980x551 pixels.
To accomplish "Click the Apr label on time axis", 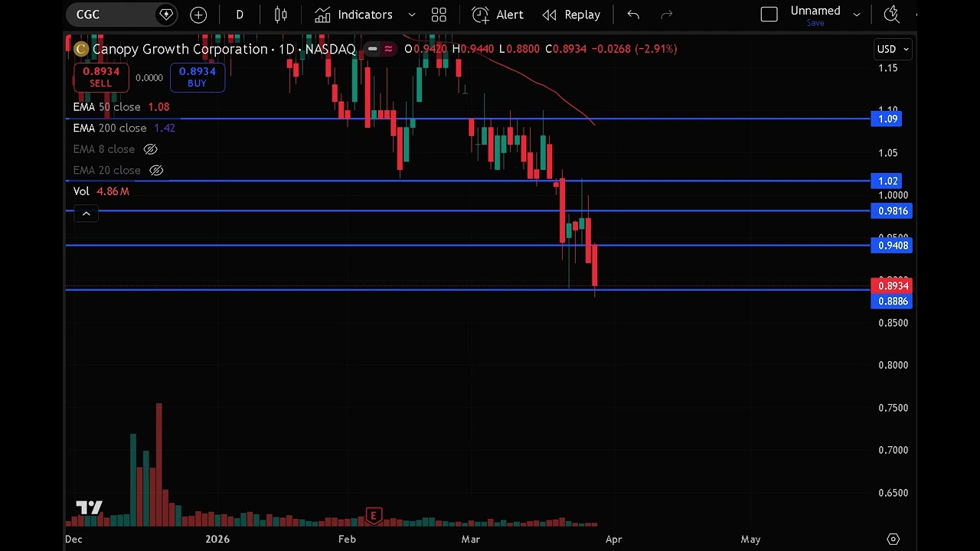I will click(x=613, y=539).
